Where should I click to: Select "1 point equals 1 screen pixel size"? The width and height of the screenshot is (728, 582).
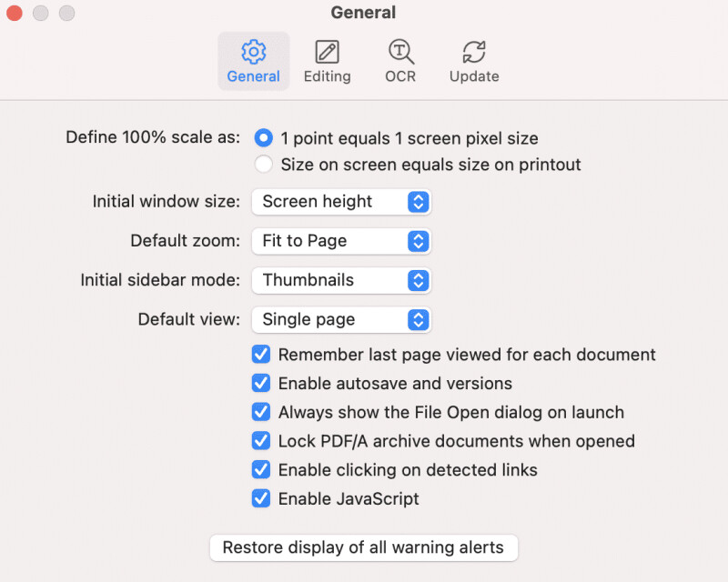(264, 138)
